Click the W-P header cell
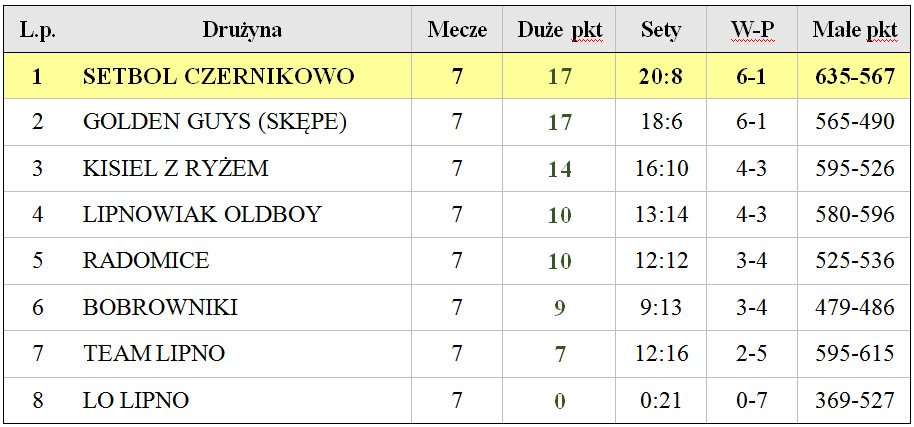 tap(751, 30)
